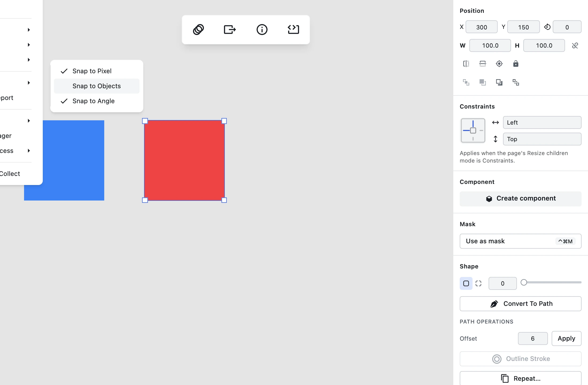This screenshot has width=588, height=385.
Task: Select the uniform corner radius mode
Action: click(x=466, y=283)
